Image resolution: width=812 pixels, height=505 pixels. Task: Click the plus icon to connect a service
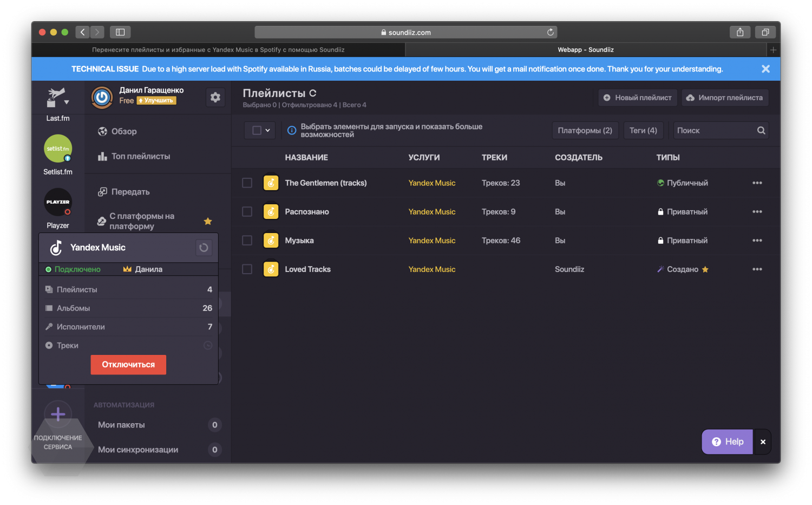coord(58,415)
